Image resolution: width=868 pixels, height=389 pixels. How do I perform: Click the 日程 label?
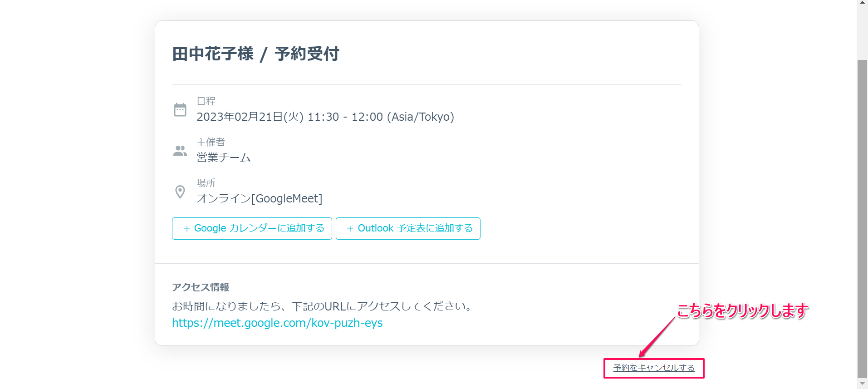click(206, 101)
